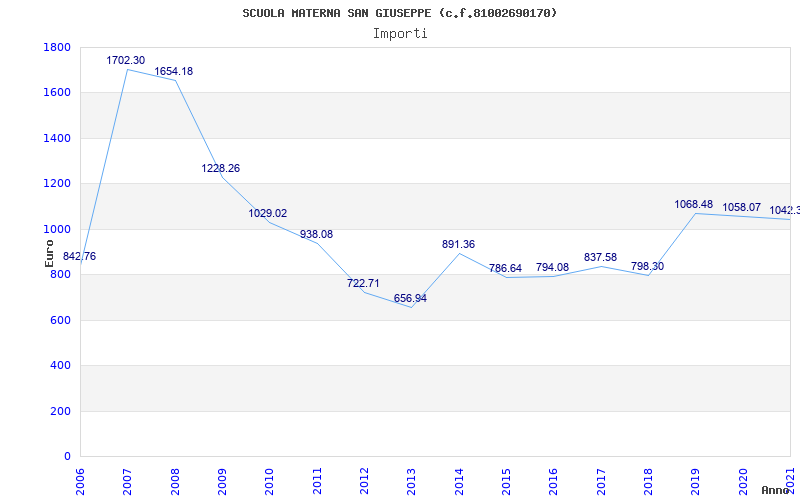Screen dimensions: 800x500
Task: Select year 2020 on the x-axis
Action: coord(743,481)
